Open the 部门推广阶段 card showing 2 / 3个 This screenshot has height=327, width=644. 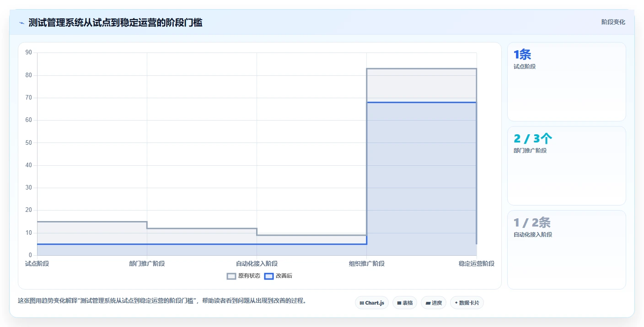pyautogui.click(x=566, y=166)
